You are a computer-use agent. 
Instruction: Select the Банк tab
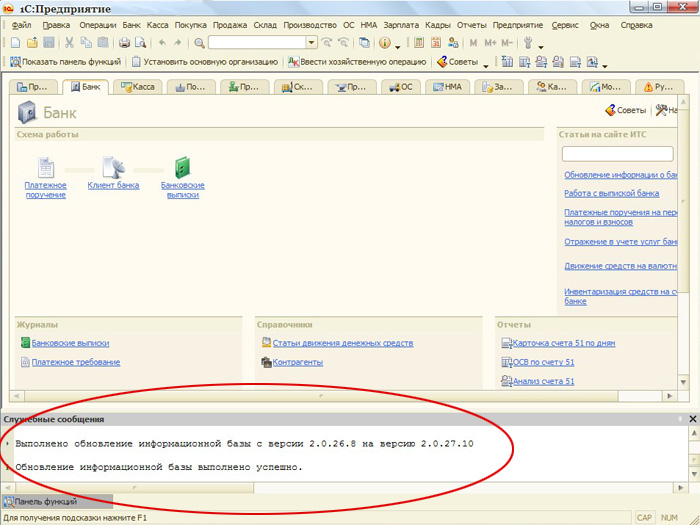coord(85,87)
